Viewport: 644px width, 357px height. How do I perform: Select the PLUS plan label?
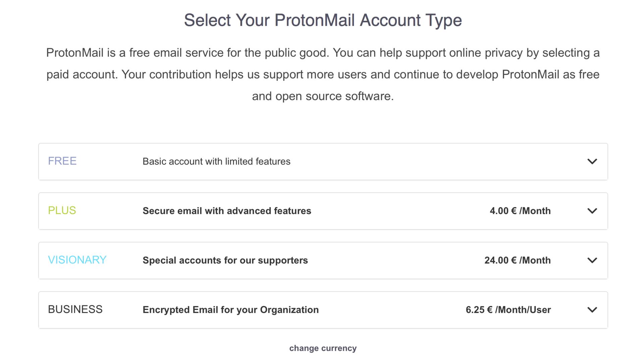click(x=62, y=210)
